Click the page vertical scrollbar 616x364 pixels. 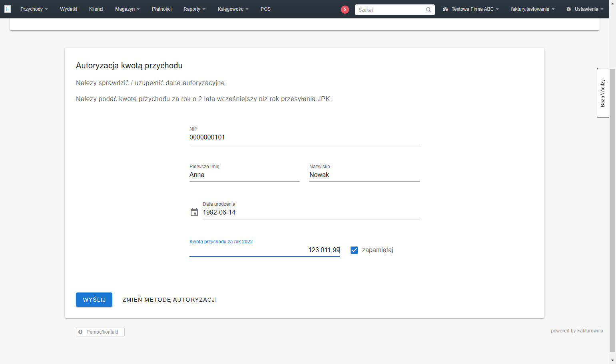[612, 208]
